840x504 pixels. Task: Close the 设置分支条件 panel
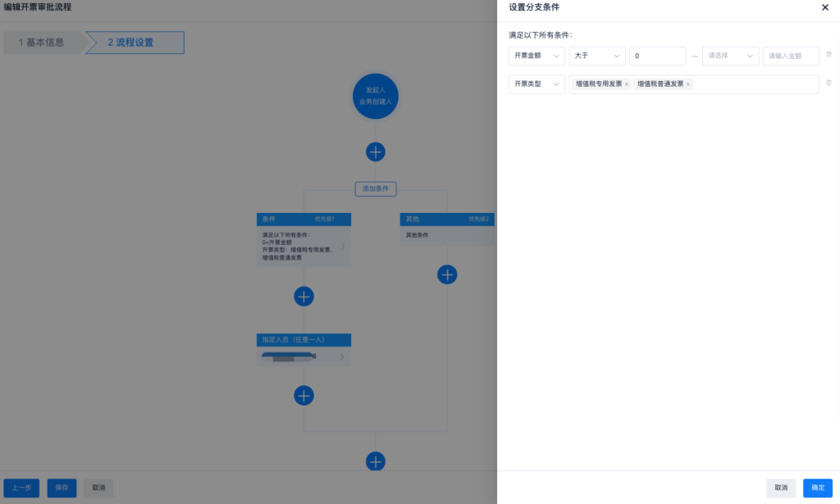(825, 7)
